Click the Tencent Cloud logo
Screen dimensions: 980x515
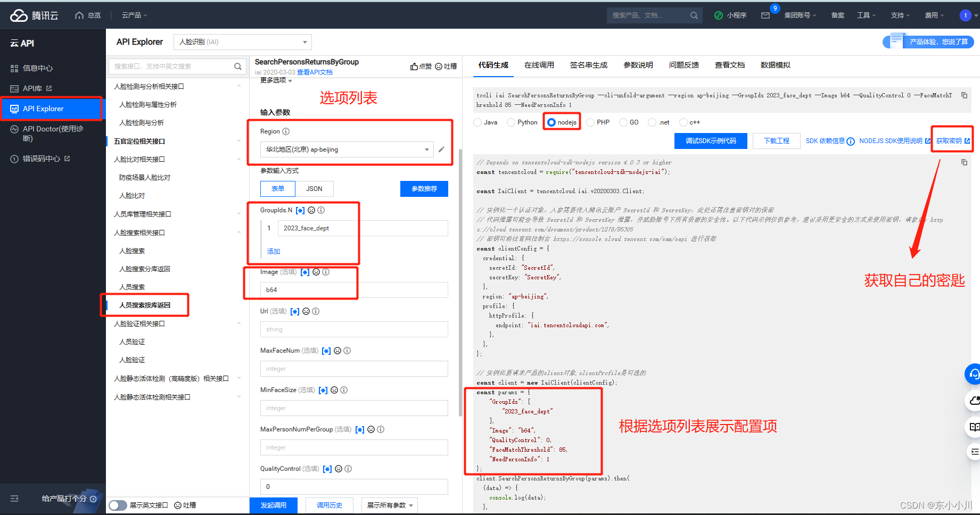[34, 15]
